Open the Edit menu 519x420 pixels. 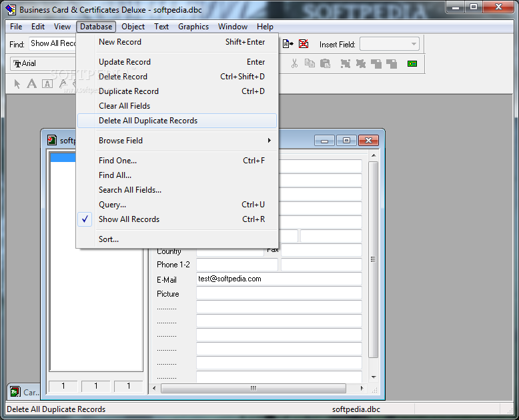point(38,27)
